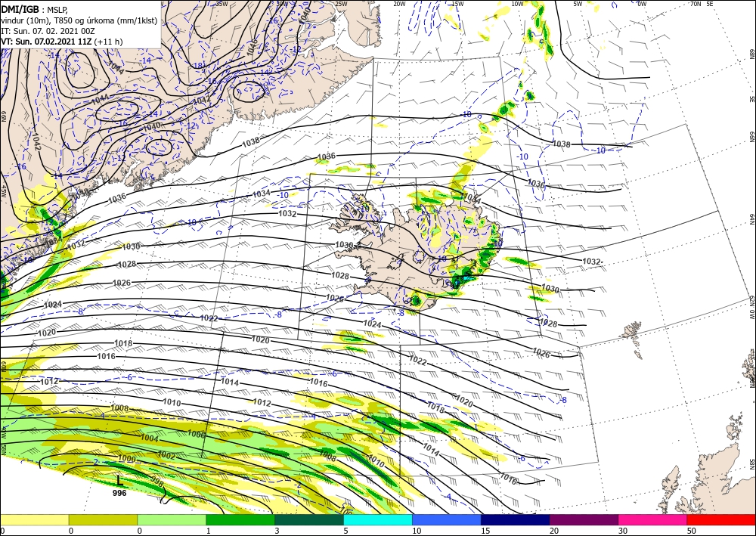756x536 pixels.
Task: Click the pale yellow legend swatch
Action: click(34, 519)
